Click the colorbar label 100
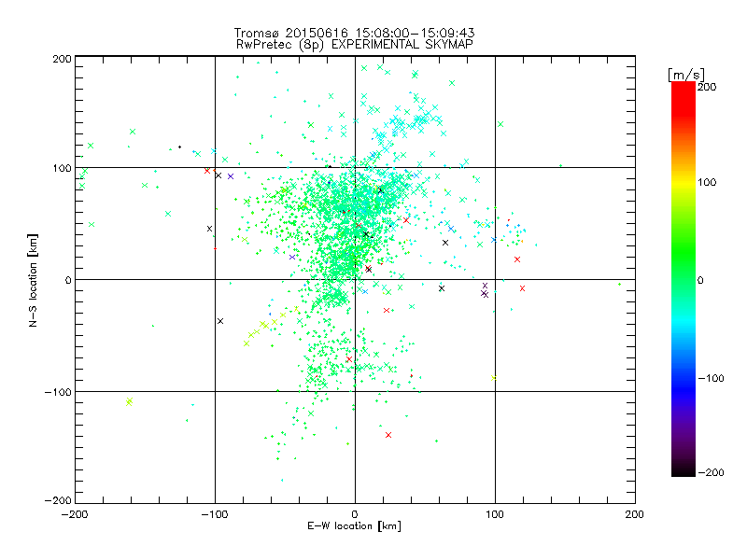 tap(707, 182)
